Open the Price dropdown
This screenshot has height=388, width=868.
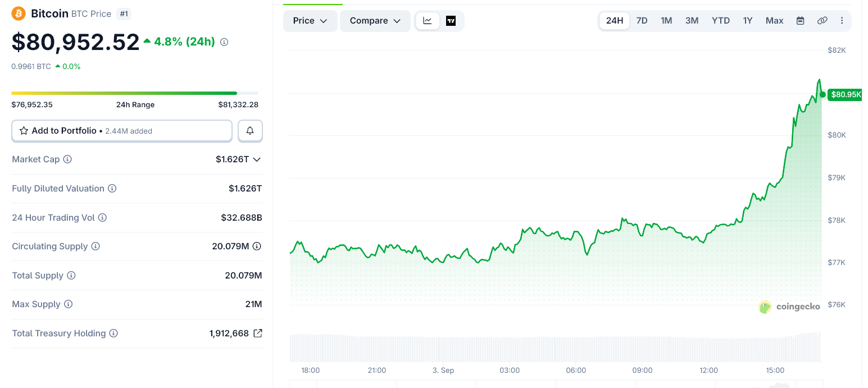point(310,21)
